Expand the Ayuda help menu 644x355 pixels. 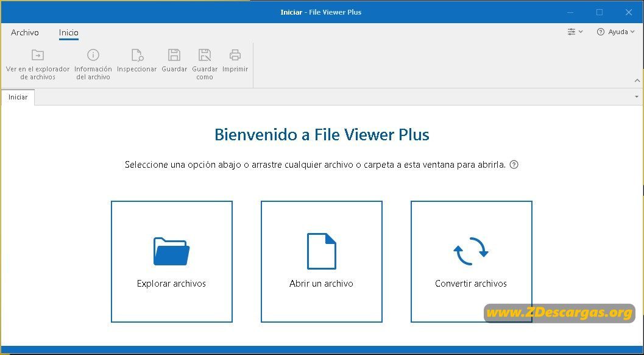(615, 32)
